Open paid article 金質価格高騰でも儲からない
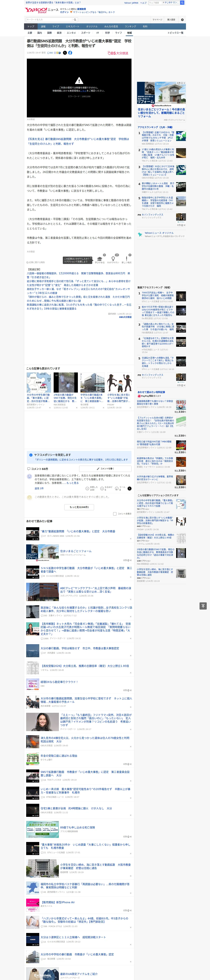Screen dimensions: 210x980 point(155,402)
